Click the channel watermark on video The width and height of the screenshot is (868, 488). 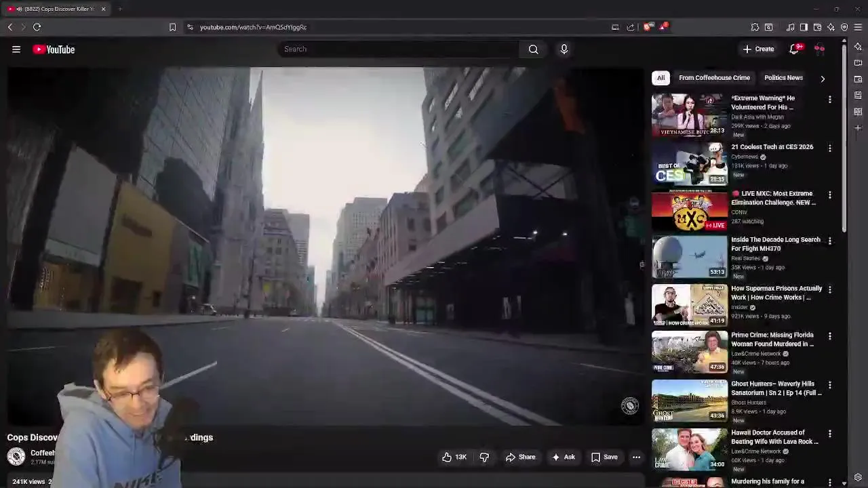point(630,406)
